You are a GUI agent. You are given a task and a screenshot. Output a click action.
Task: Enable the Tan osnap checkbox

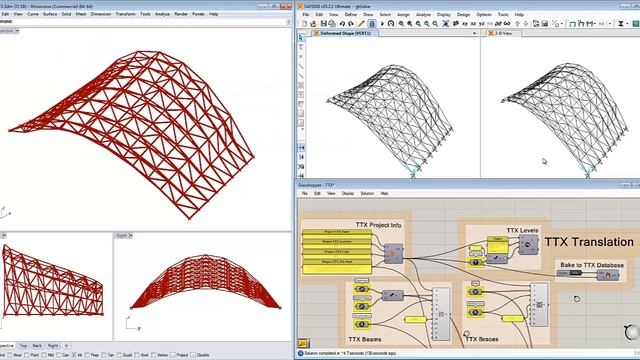click(103, 355)
